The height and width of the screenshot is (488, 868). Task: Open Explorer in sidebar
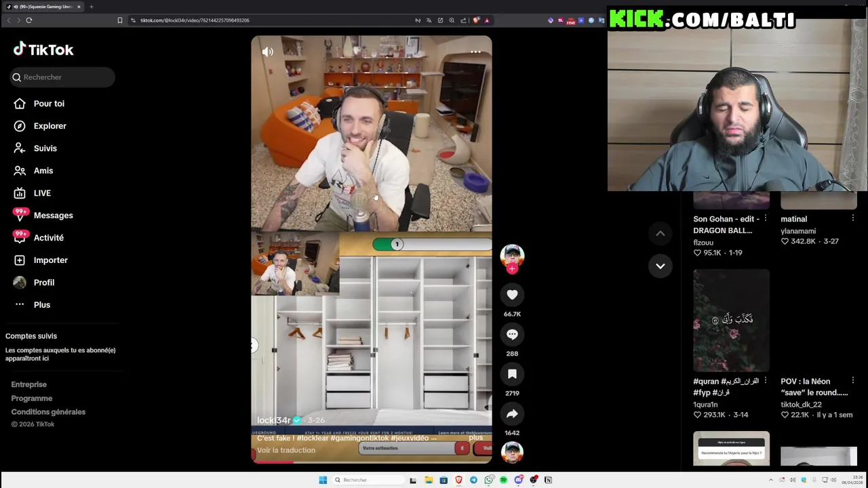coord(41,126)
